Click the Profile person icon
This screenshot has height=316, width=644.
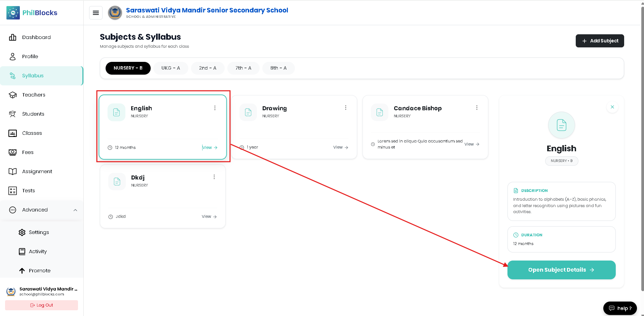pos(13,56)
